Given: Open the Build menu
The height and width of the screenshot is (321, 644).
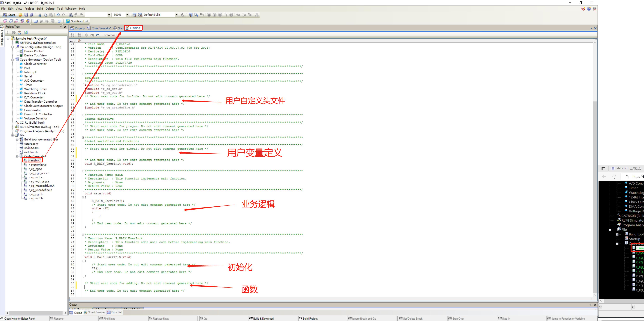Looking at the screenshot, I should pos(40,9).
